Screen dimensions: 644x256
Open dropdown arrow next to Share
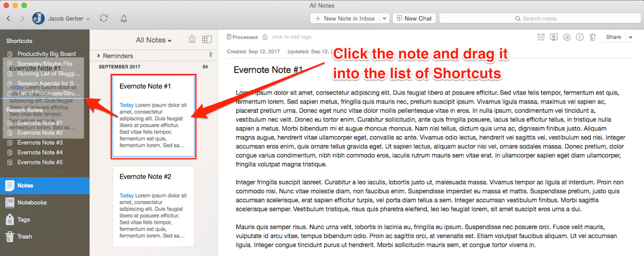[x=631, y=37]
